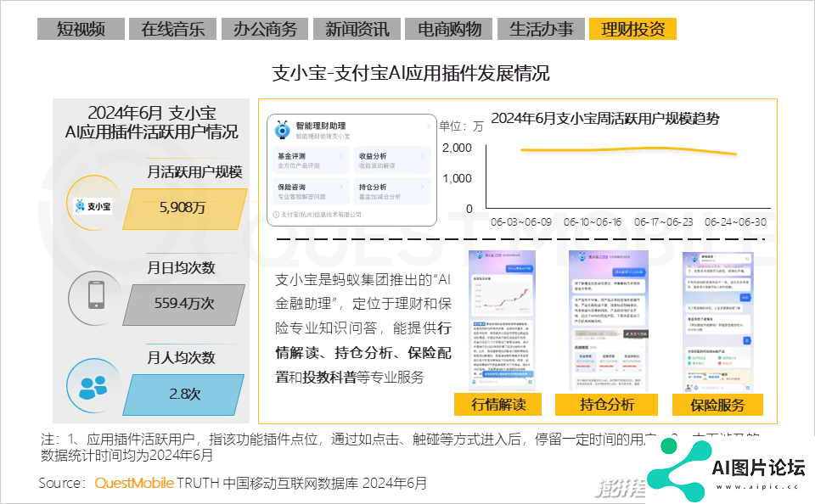Click the 5,908万 monthly active users value

(183, 208)
